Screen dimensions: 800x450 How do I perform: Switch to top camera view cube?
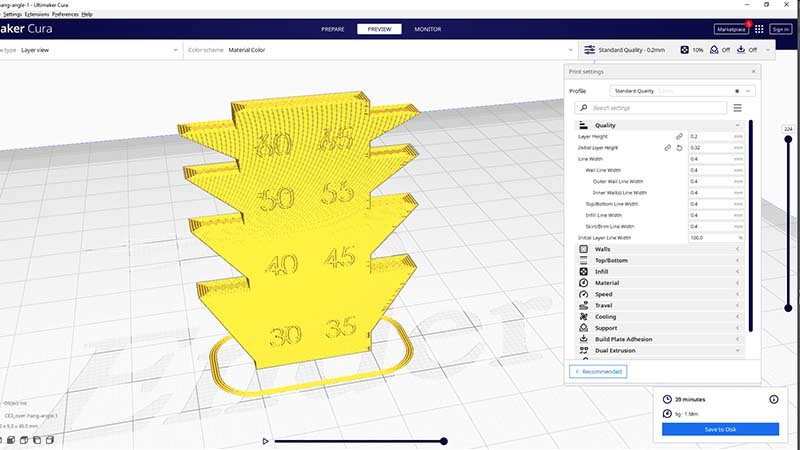(x=24, y=440)
